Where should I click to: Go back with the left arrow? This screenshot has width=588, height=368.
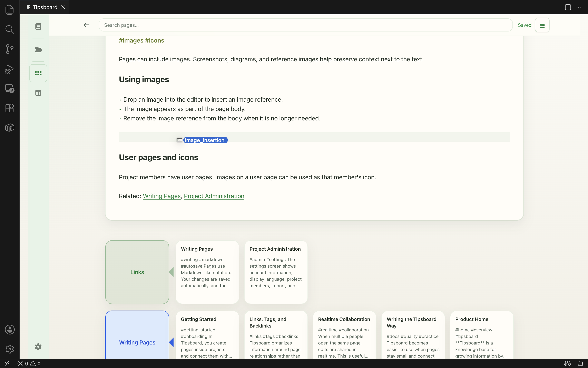pyautogui.click(x=87, y=25)
